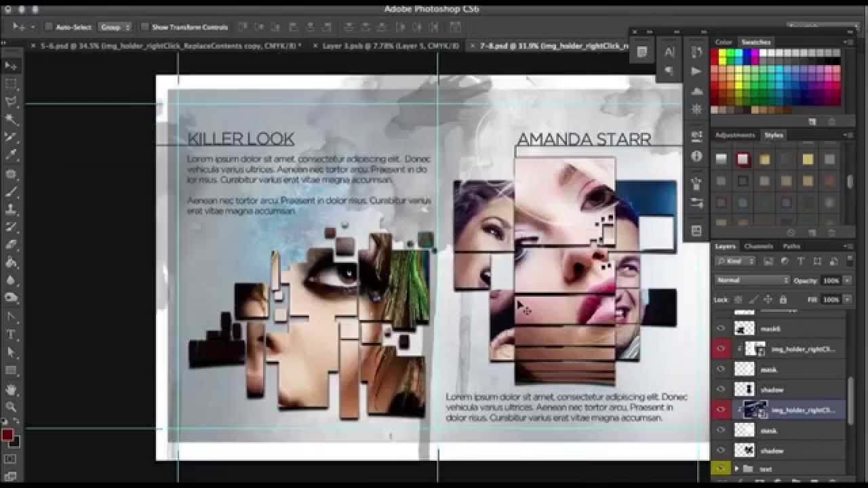Click the lock all layer icon

tap(783, 300)
